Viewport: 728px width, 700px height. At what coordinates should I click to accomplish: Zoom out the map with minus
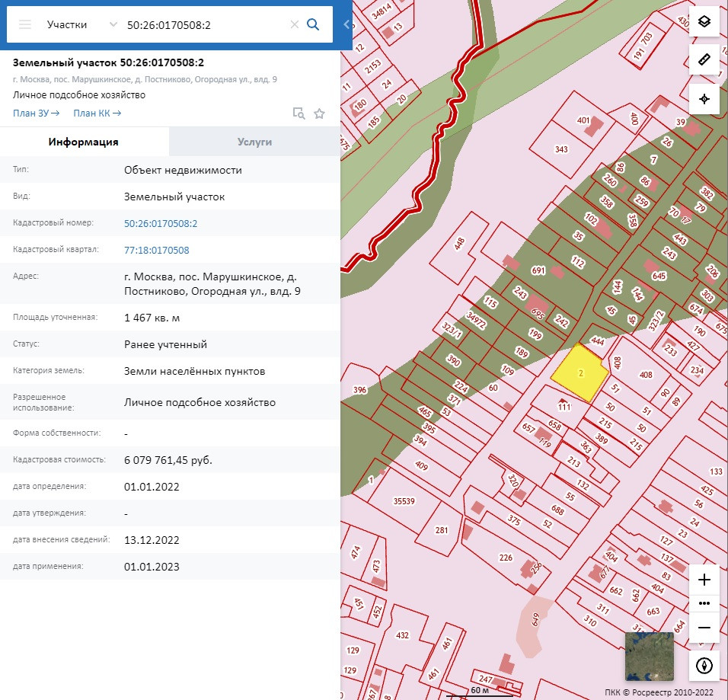pos(704,627)
